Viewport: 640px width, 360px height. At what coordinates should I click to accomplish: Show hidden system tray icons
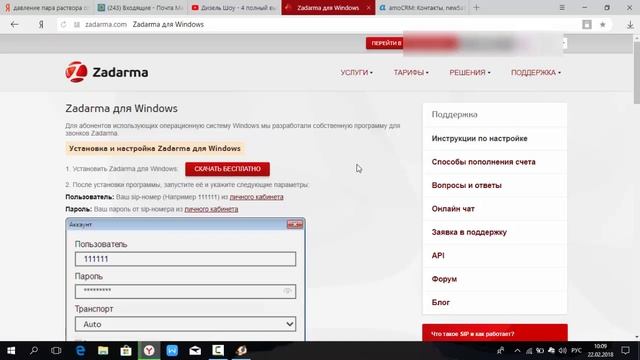(517, 350)
